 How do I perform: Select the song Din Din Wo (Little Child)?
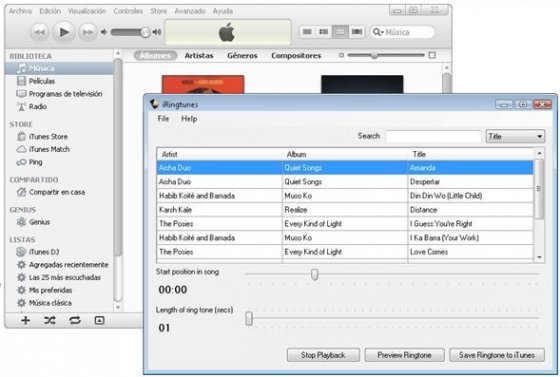(345, 196)
